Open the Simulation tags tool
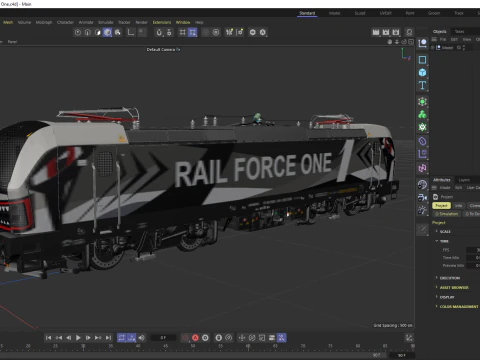Viewport: 480px width, 360px height. point(422,168)
